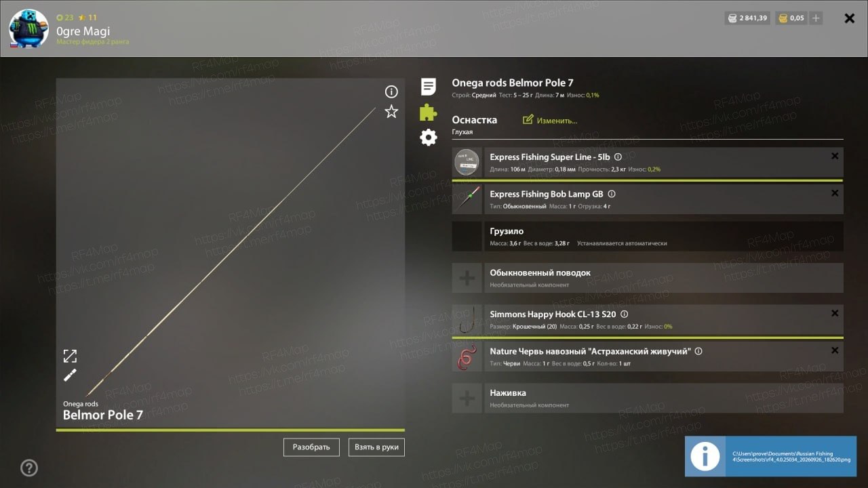
Task: Click the Изменить... rig edit link
Action: click(550, 121)
